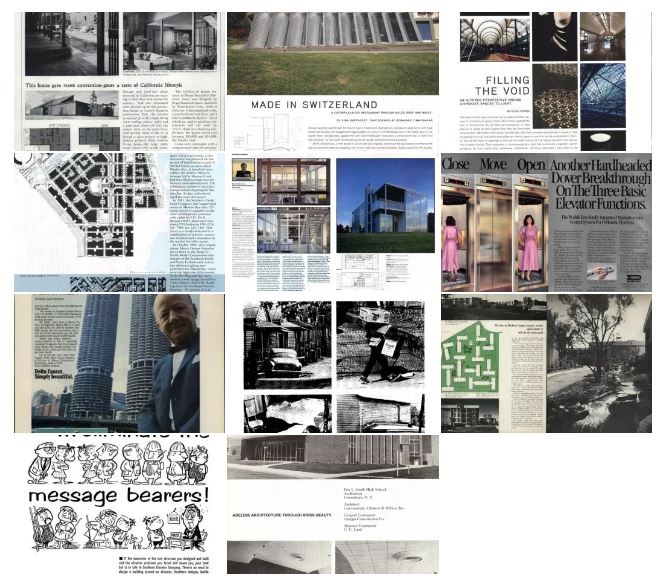The height and width of the screenshot is (578, 666).
Task: Open the blue glass house spread thumbnail
Action: click(333, 222)
